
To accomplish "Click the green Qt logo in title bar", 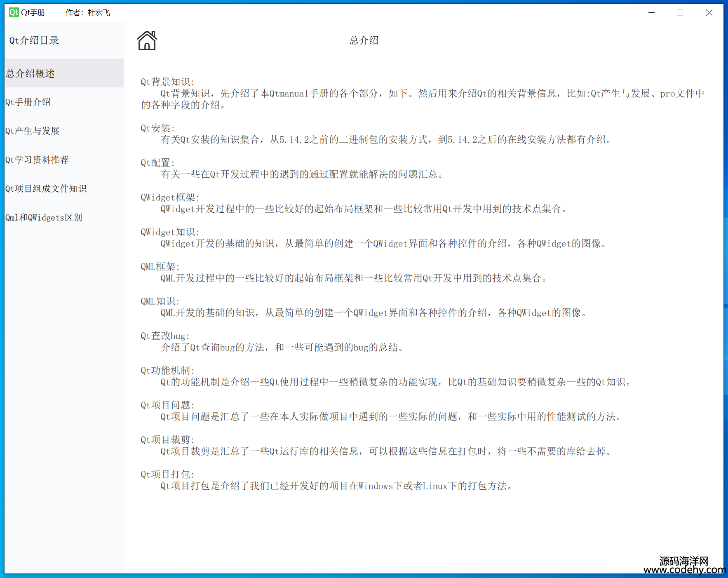I will click(14, 12).
